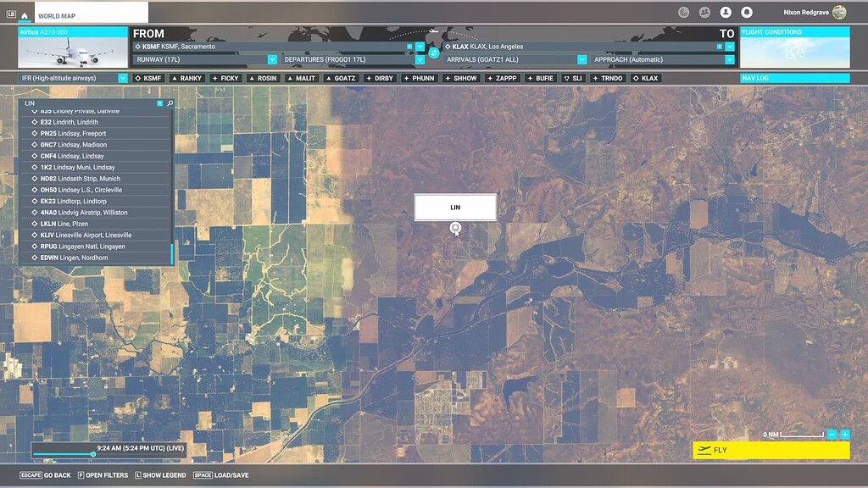Click the profile silhouette icon near the bell
The width and height of the screenshot is (868, 488).
pos(726,12)
